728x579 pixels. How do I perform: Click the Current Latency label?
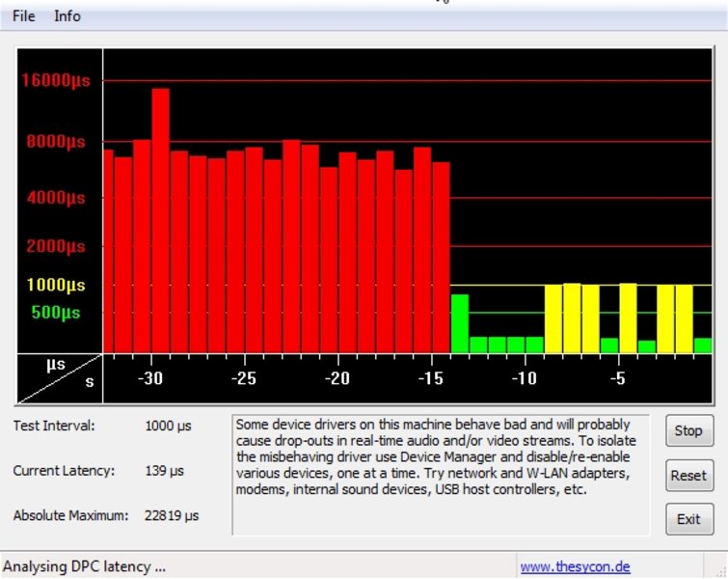click(64, 470)
